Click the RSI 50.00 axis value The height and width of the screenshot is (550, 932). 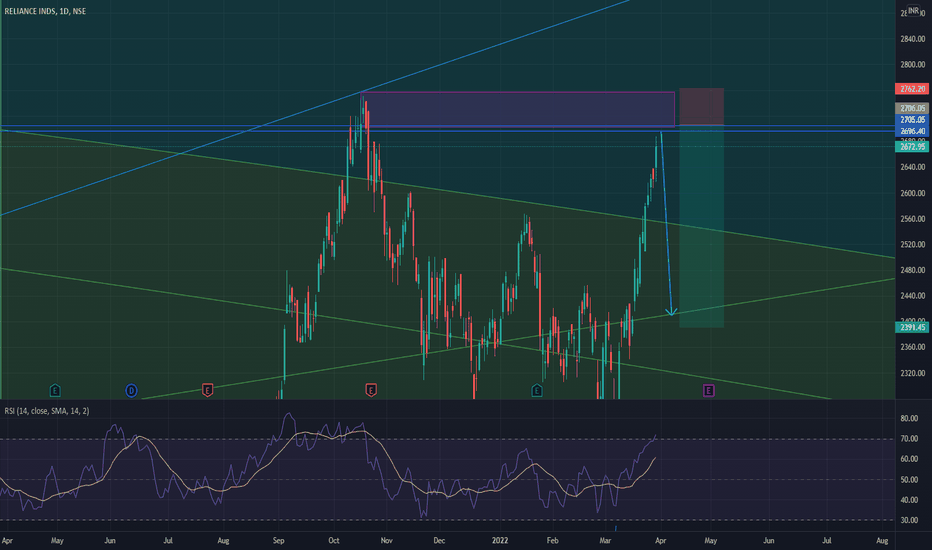tap(909, 480)
